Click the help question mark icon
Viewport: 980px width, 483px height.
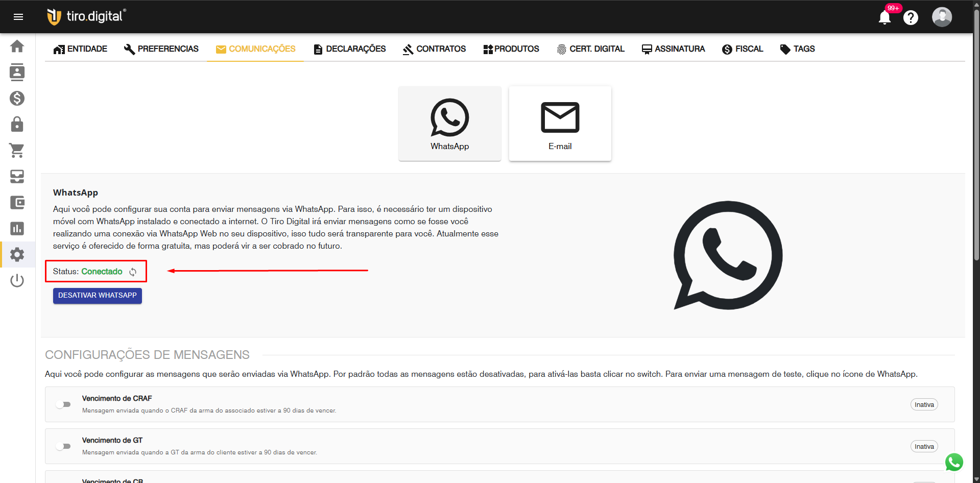[x=911, y=17]
